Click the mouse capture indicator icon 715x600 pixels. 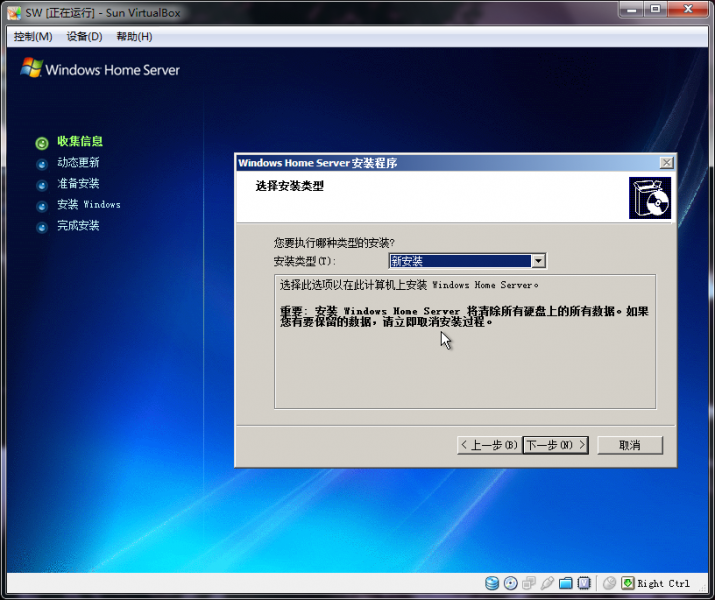609,583
